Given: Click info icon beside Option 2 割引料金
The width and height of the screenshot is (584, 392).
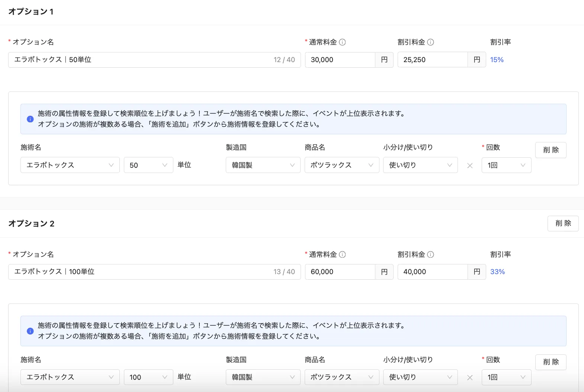Looking at the screenshot, I should click(431, 254).
